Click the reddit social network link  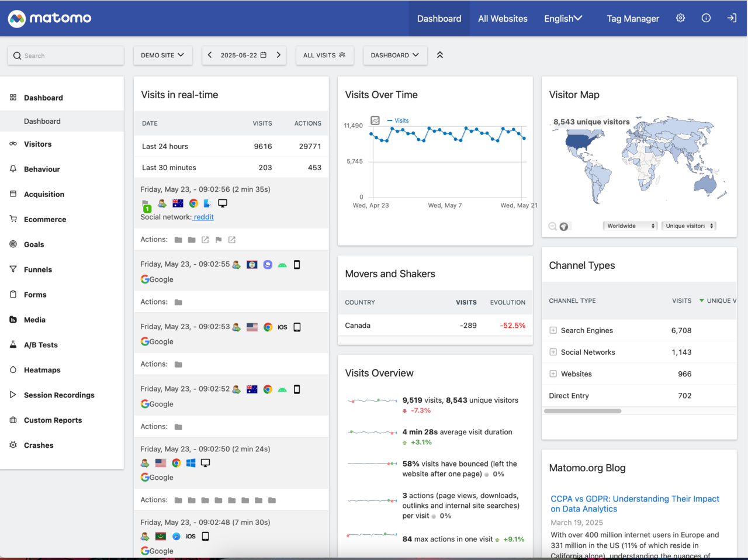click(203, 217)
